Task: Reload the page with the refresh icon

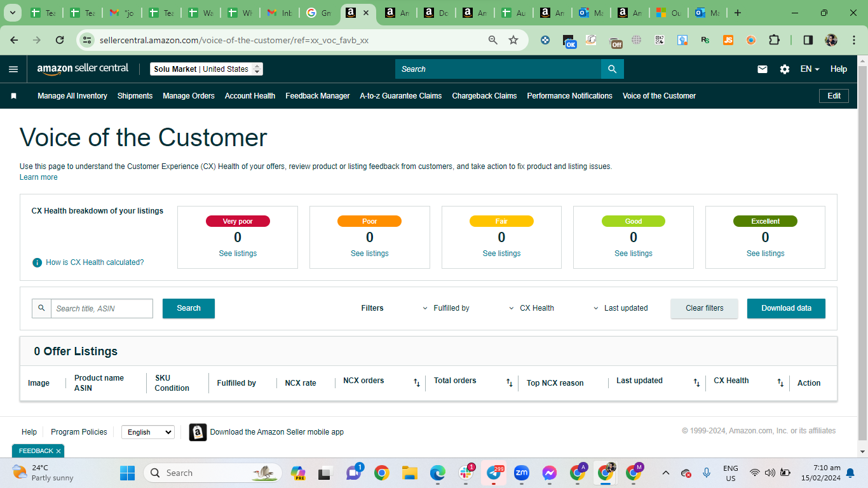Action: point(60,40)
